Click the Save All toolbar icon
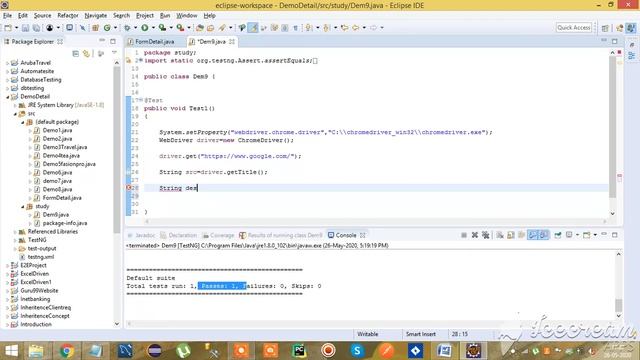The height and width of the screenshot is (360, 640). 36,28
